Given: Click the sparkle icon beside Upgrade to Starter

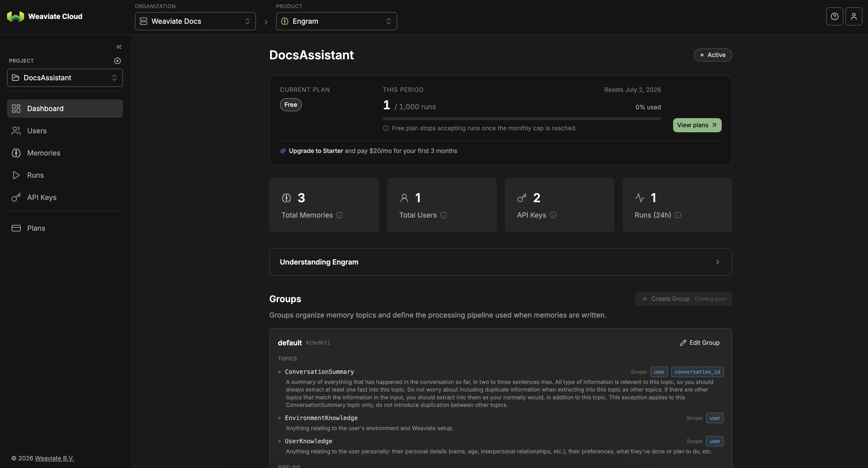Looking at the screenshot, I should click(x=283, y=151).
